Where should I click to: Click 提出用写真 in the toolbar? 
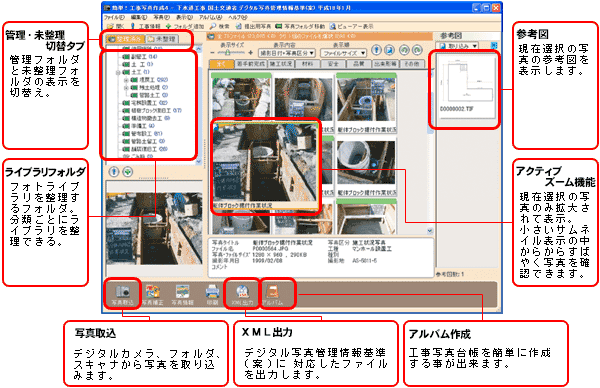tap(253, 26)
